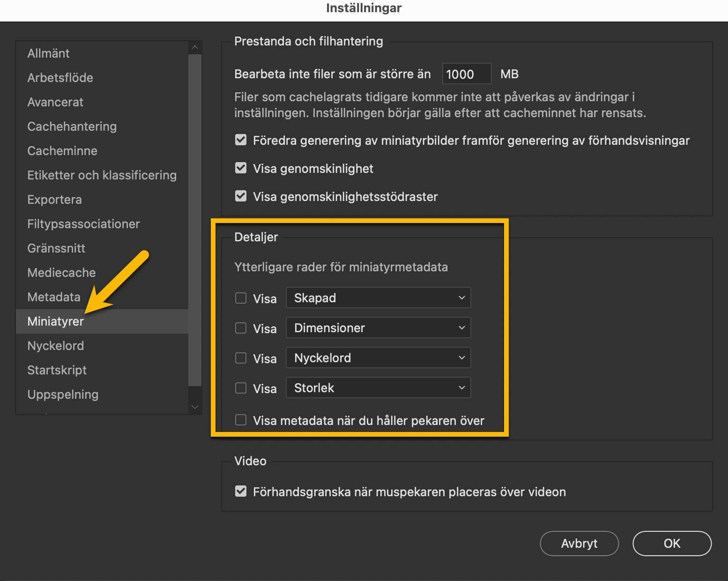The width and height of the screenshot is (728, 581).
Task: Expand the Dimensioner dropdown
Action: [378, 328]
